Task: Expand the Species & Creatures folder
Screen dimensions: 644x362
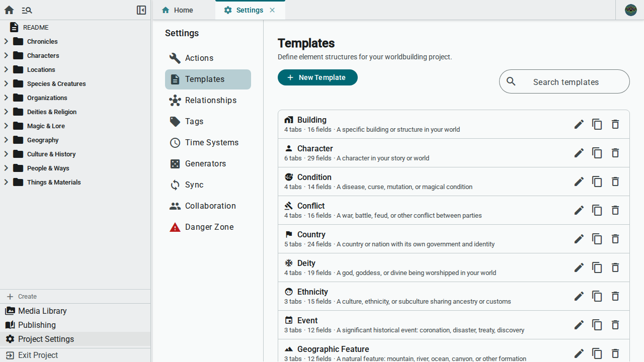Action: pos(6,83)
